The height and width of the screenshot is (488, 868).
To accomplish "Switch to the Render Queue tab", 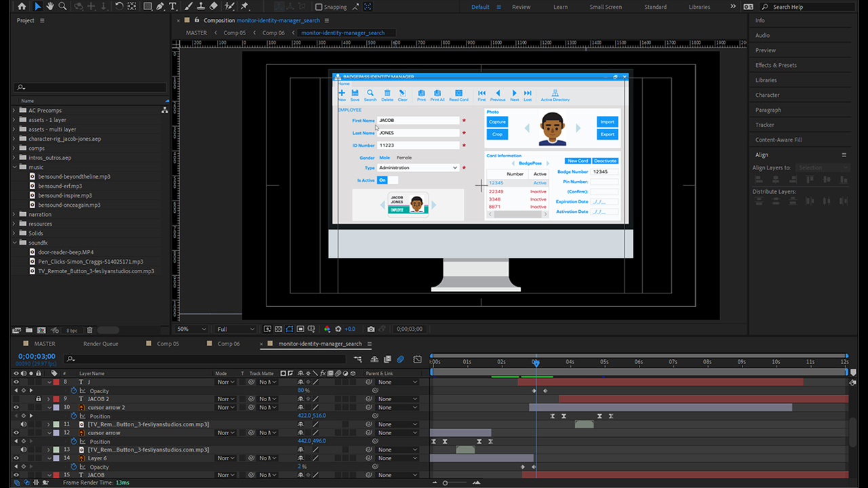I will click(100, 344).
